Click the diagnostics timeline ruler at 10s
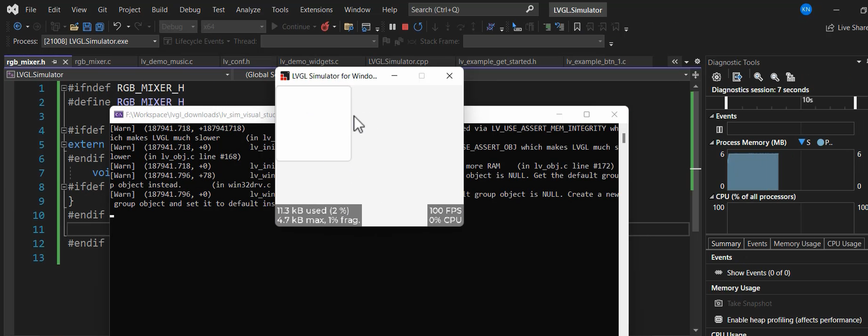 point(807,100)
